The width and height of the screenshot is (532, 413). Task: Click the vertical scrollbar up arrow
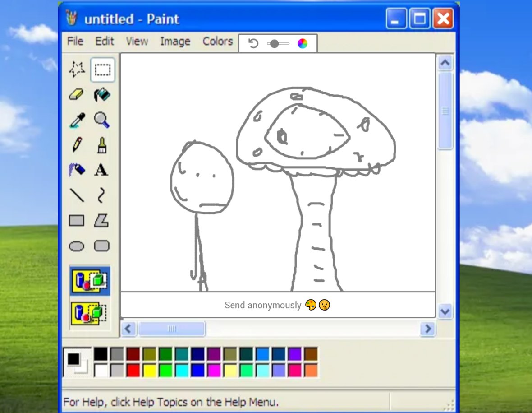click(445, 62)
